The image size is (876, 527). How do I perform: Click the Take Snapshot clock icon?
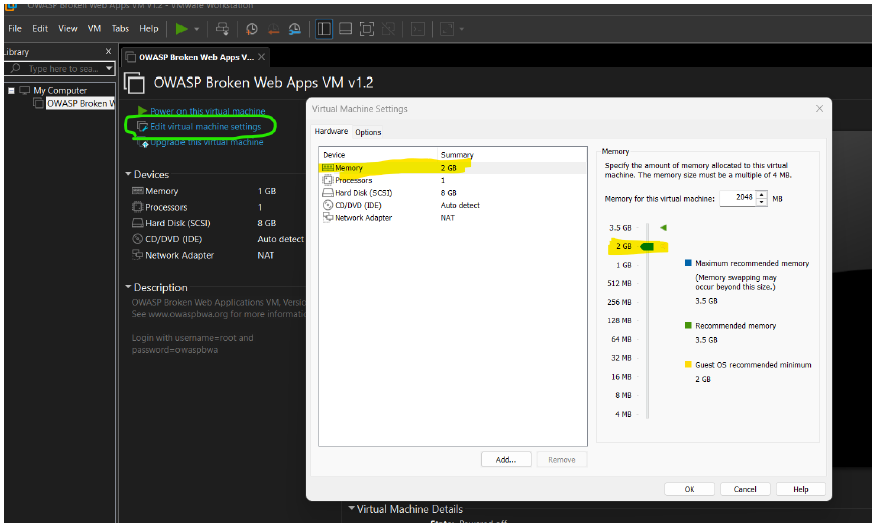(x=252, y=29)
